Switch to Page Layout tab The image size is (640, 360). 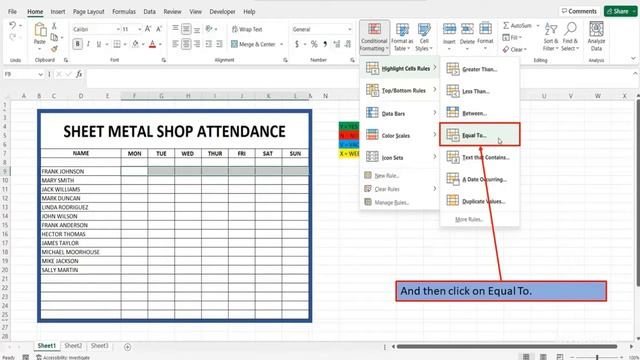(x=89, y=11)
